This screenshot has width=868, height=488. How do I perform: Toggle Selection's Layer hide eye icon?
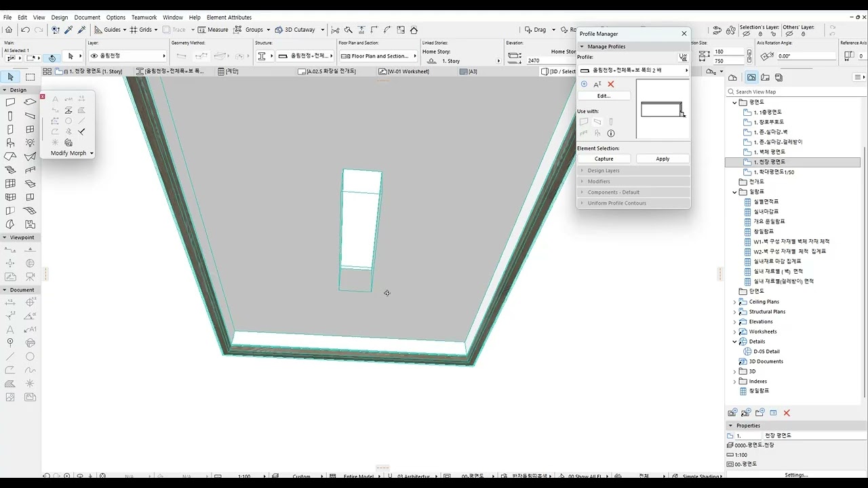click(x=746, y=35)
